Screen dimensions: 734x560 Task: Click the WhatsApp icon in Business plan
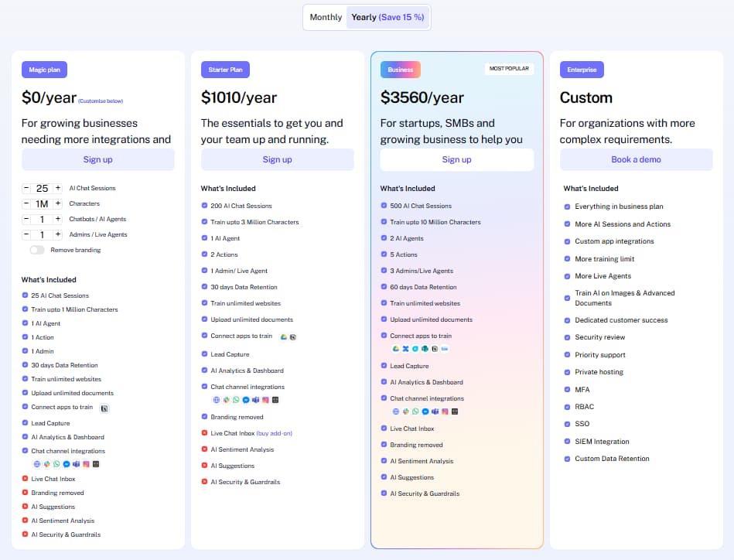tap(415, 411)
